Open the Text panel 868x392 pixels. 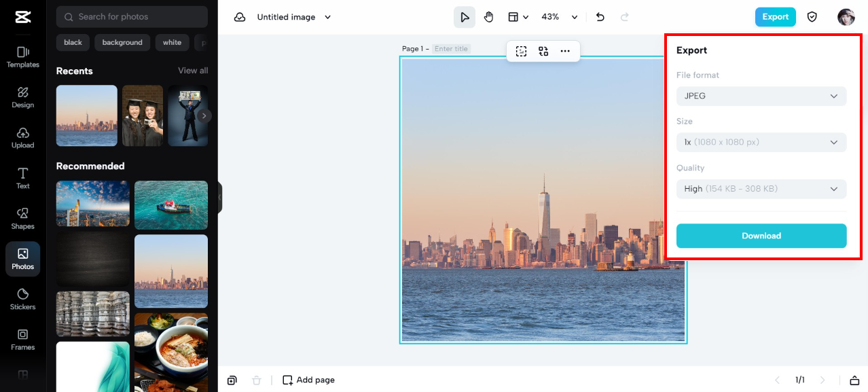point(23,178)
